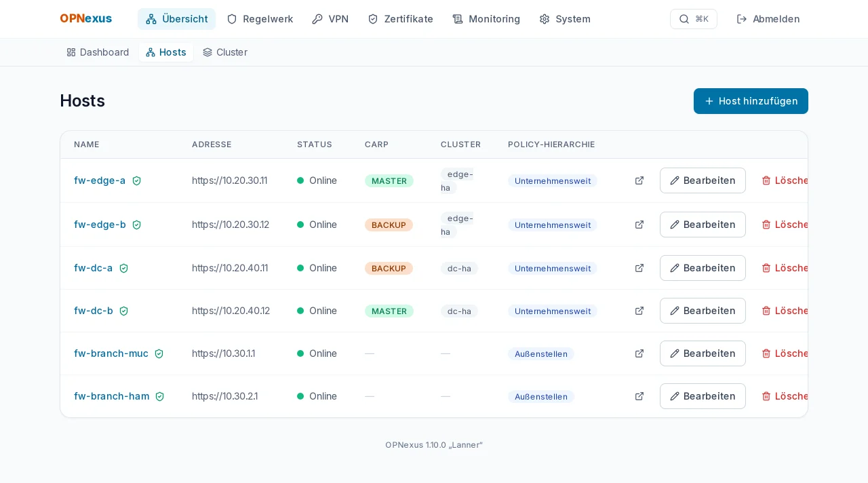
Task: Click the shield check icon beside fw-dc-b
Action: tap(123, 311)
